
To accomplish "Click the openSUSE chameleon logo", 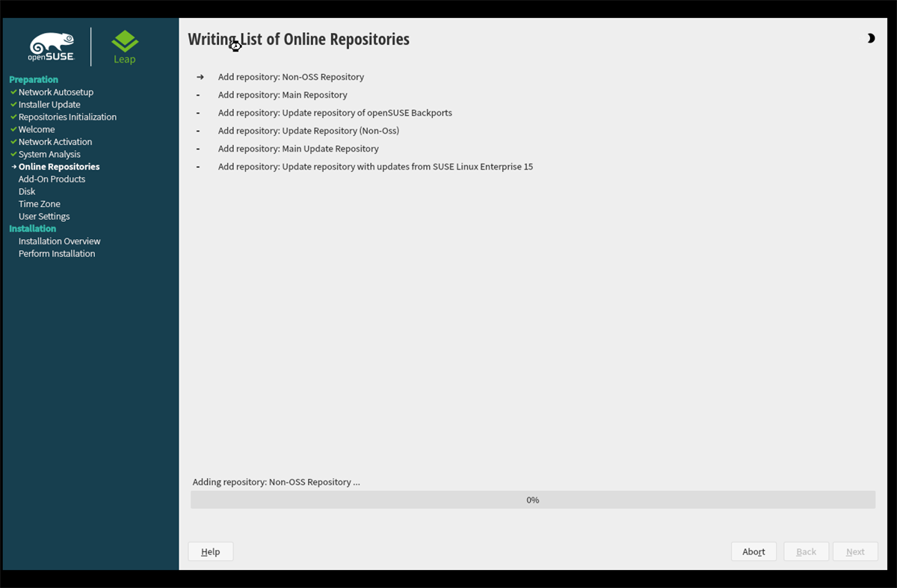I will [51, 43].
